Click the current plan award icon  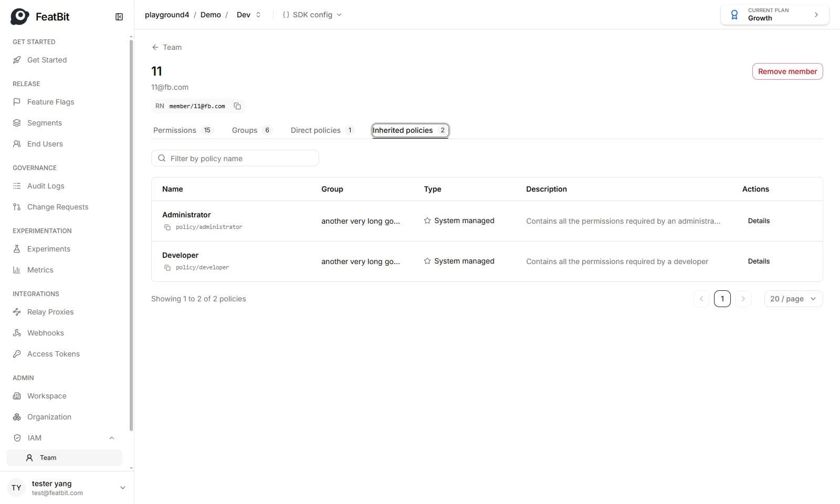(x=734, y=15)
